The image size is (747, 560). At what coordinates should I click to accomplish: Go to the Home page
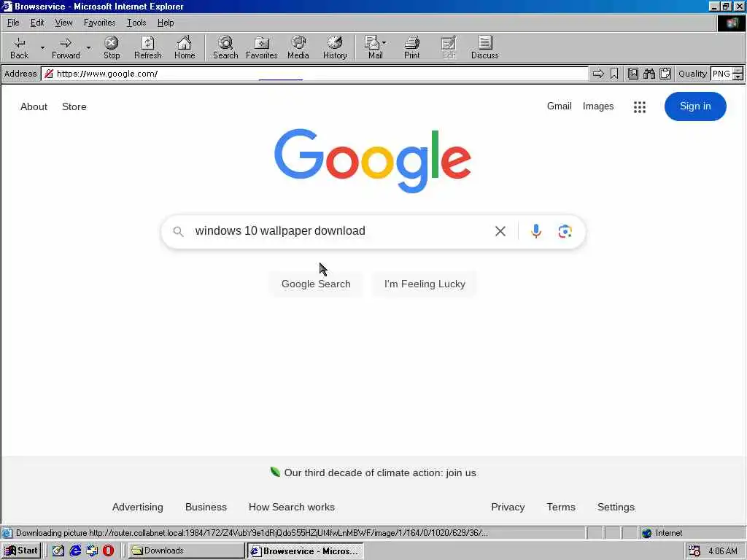point(185,47)
